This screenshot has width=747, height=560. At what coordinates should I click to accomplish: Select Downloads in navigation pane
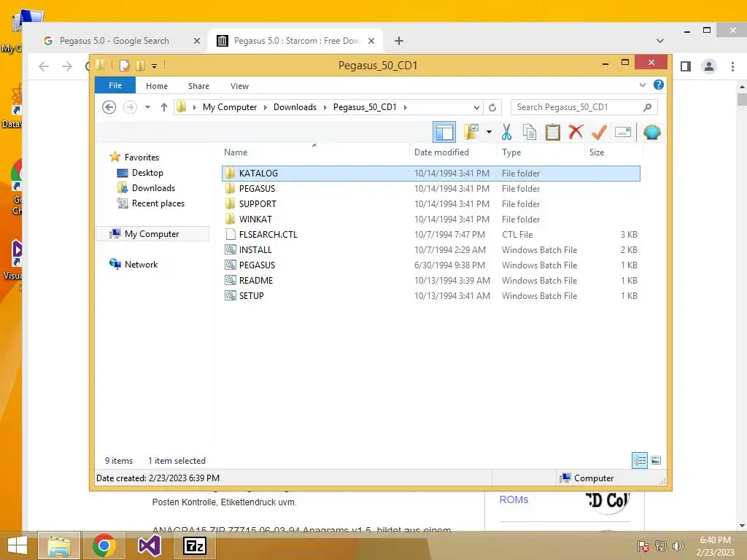coord(153,187)
